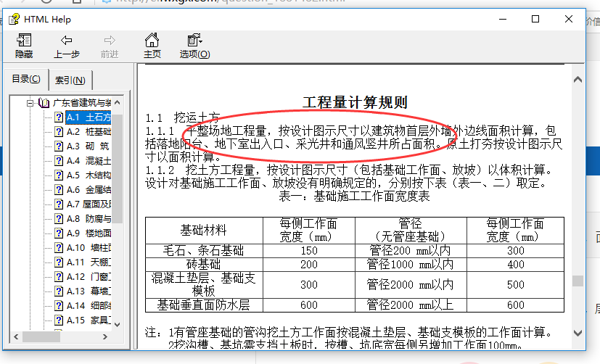Click tree panel scroll down arrow
The height and width of the screenshot is (364, 600).
click(118, 325)
